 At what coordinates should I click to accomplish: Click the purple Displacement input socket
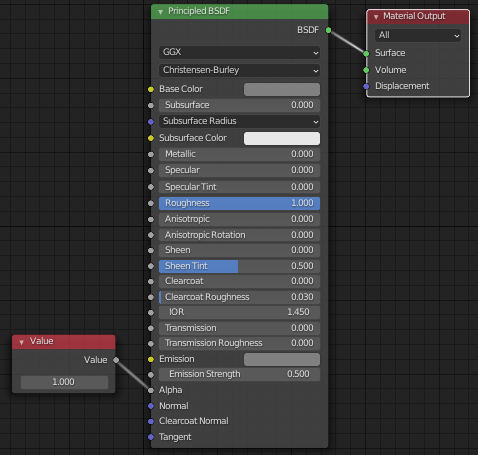(366, 86)
